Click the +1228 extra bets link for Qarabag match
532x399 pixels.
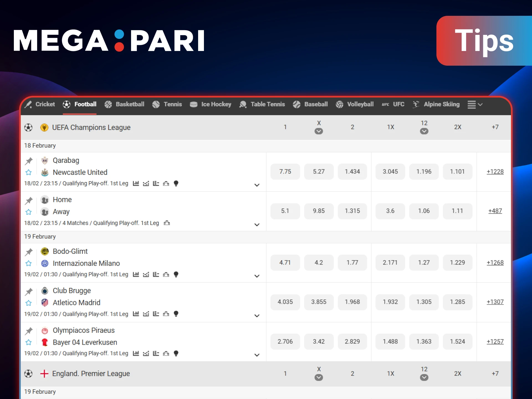[x=495, y=172]
